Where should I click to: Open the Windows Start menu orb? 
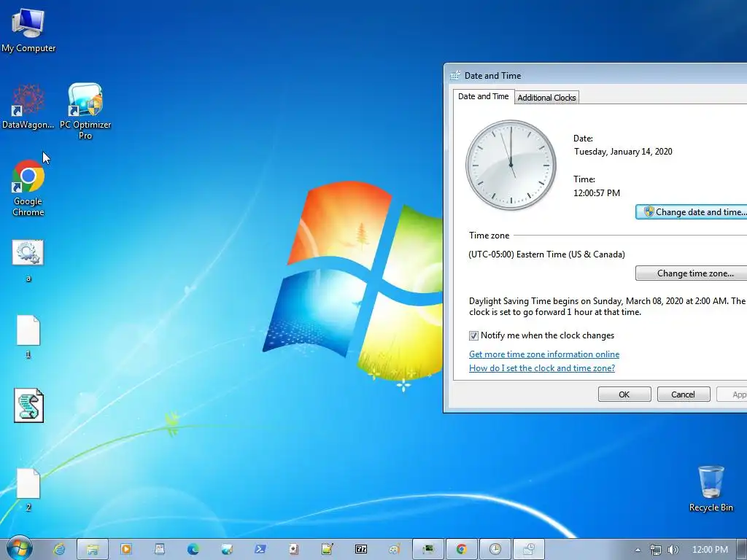tap(19, 548)
